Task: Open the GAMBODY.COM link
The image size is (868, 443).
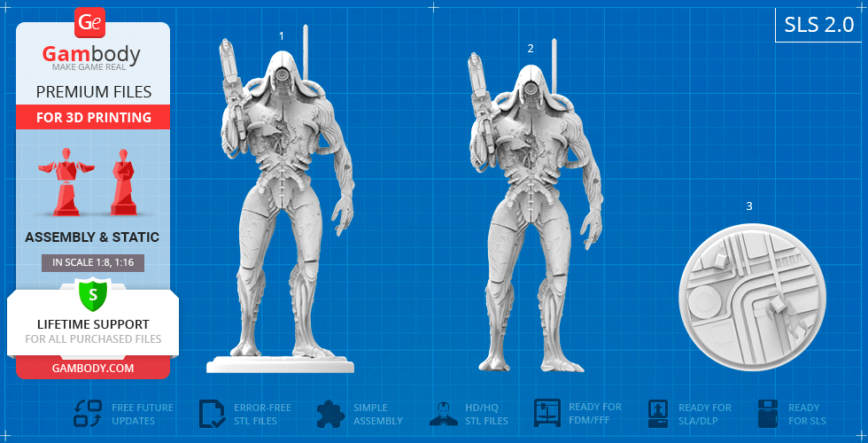Action: (93, 368)
